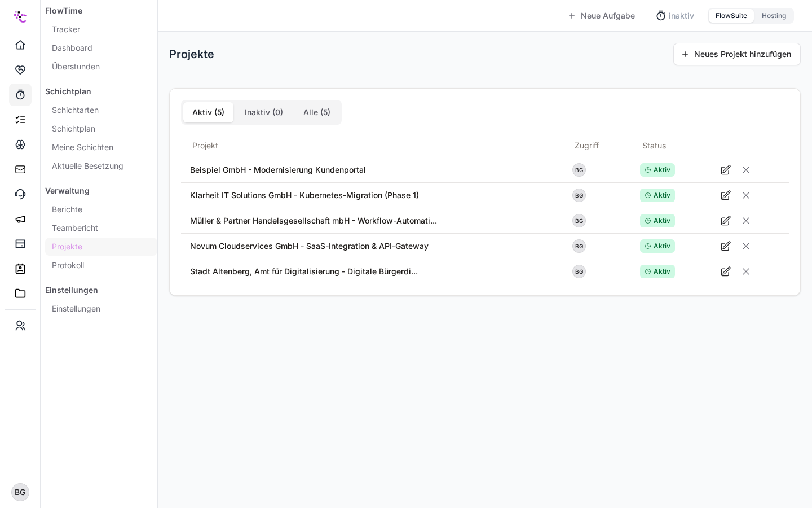Click Aktiv status badge for Müller & Partner
Viewport: 812px width, 508px height.
pyautogui.click(x=657, y=221)
